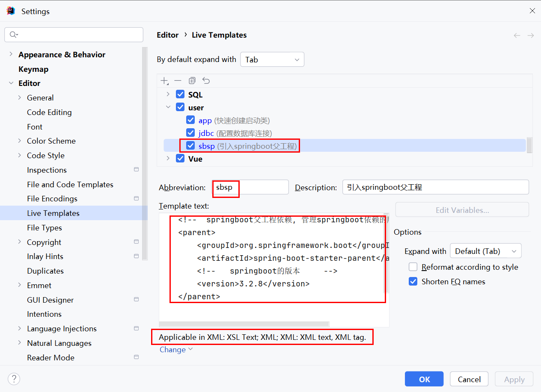Expand the Emmet settings node
Viewport: 541px width, 392px height.
pyautogui.click(x=20, y=285)
